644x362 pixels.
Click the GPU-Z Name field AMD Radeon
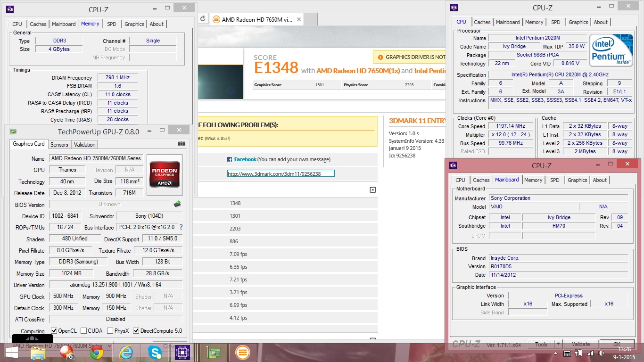pyautogui.click(x=96, y=158)
